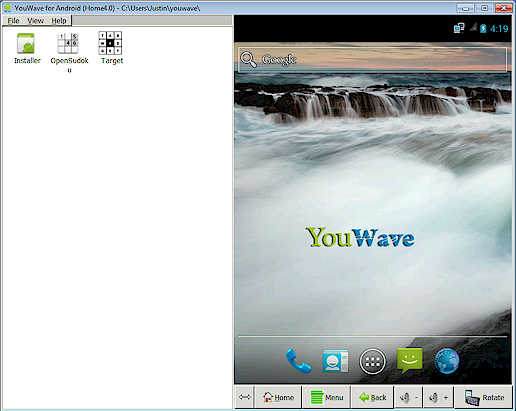Open the app drawer grid icon
This screenshot has width=516, height=411.
pos(372,361)
